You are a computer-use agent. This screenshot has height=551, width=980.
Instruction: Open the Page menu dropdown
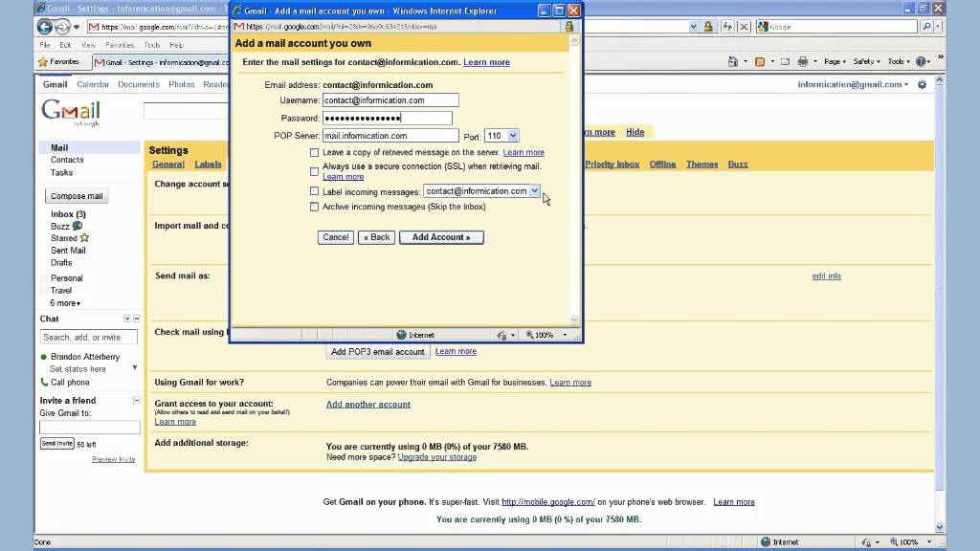[835, 62]
